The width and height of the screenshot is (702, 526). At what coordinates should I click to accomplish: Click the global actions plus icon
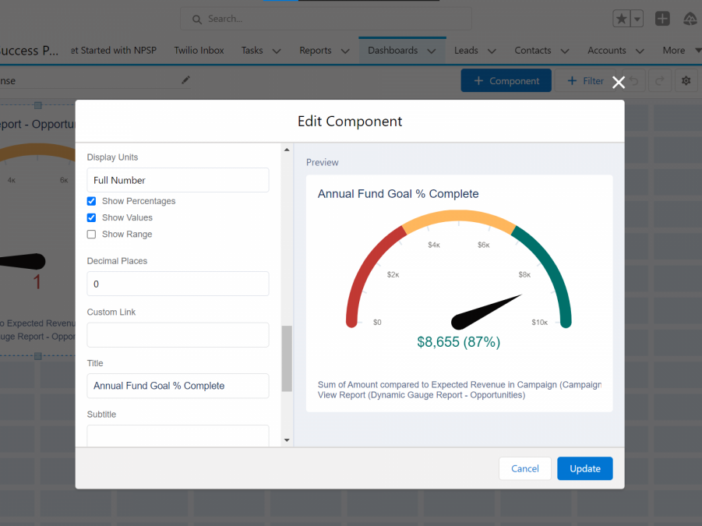click(662, 19)
